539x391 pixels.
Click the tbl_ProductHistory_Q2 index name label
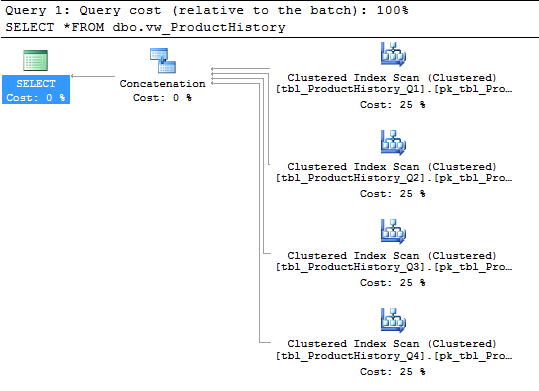[x=394, y=178]
